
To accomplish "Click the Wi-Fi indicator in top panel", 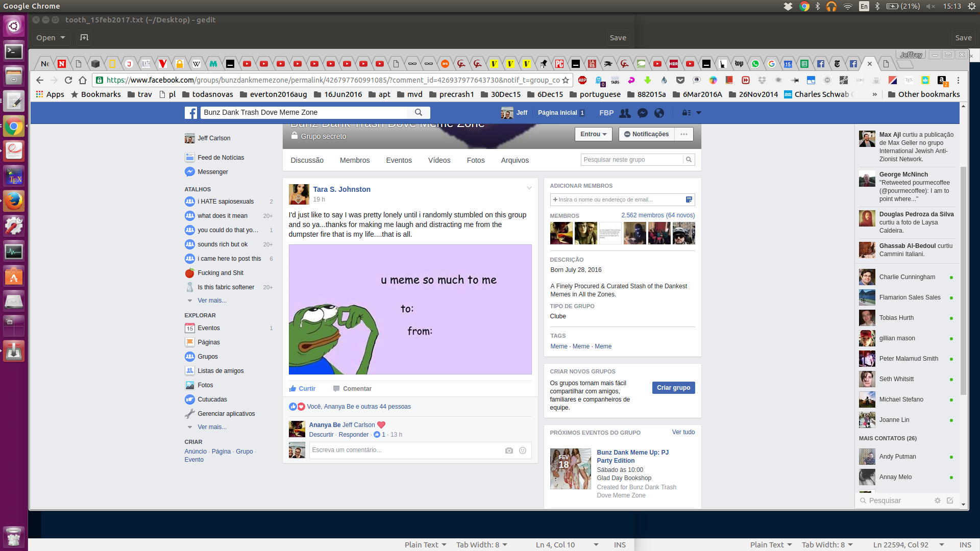I will click(x=848, y=6).
